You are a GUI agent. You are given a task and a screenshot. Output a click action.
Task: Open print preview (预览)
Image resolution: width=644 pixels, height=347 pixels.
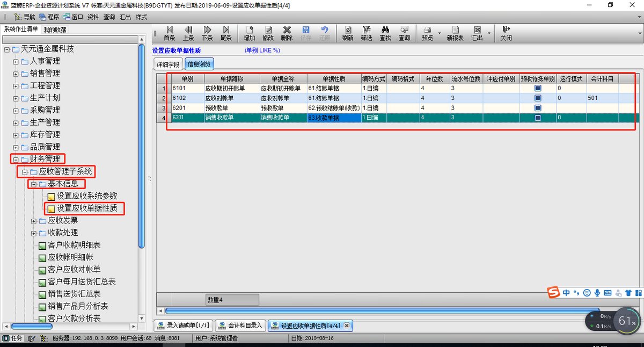427,33
